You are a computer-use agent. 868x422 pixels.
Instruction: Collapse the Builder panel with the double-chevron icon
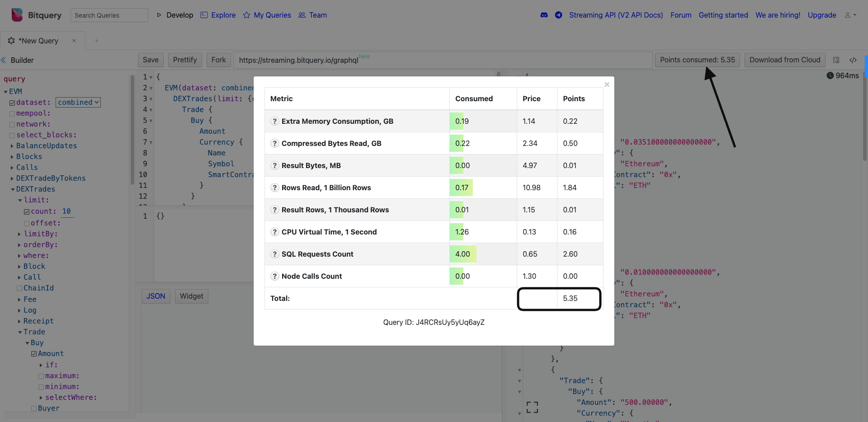[x=4, y=60]
